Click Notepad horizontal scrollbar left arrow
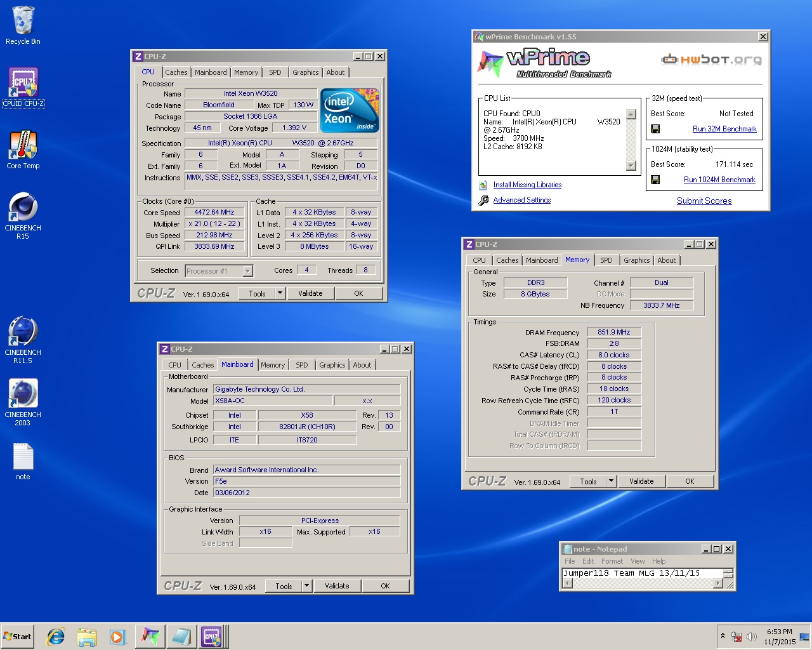The height and width of the screenshot is (650, 812). pos(568,583)
